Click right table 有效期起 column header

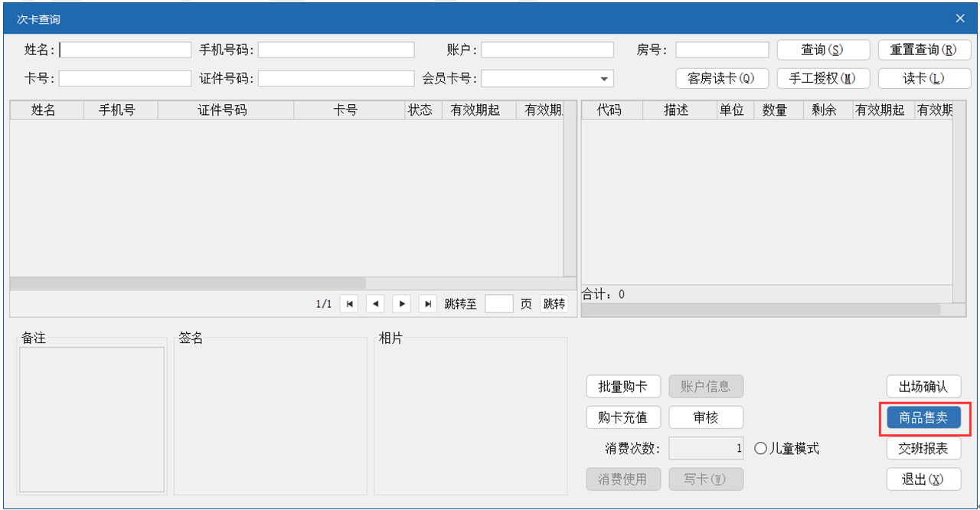tap(884, 110)
